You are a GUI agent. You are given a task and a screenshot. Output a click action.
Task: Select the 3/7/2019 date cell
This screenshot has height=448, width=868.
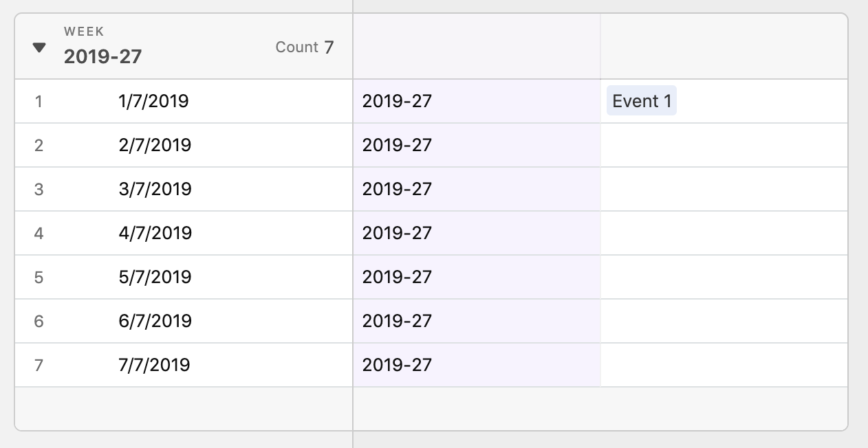[184, 189]
